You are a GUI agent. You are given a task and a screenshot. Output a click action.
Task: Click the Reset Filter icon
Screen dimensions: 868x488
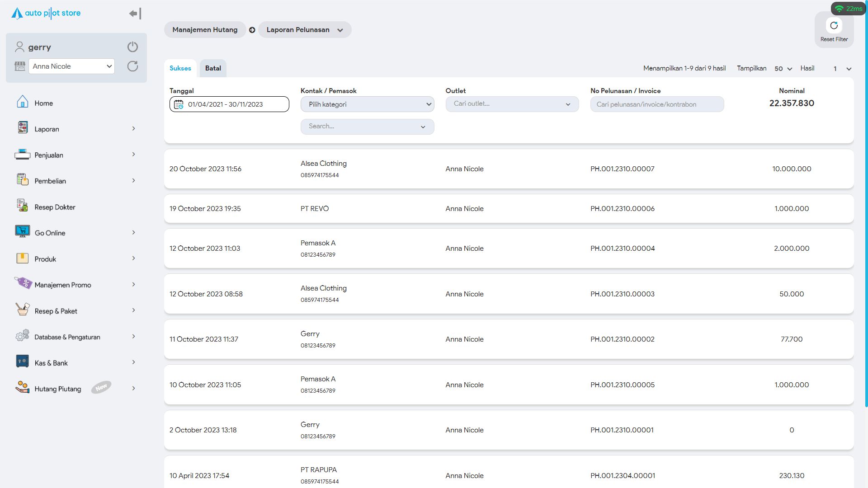pos(834,26)
